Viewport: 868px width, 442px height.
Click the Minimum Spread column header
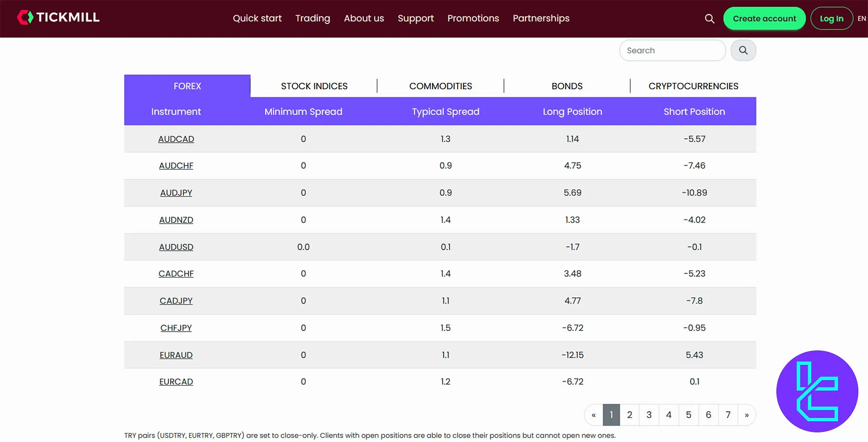(303, 111)
